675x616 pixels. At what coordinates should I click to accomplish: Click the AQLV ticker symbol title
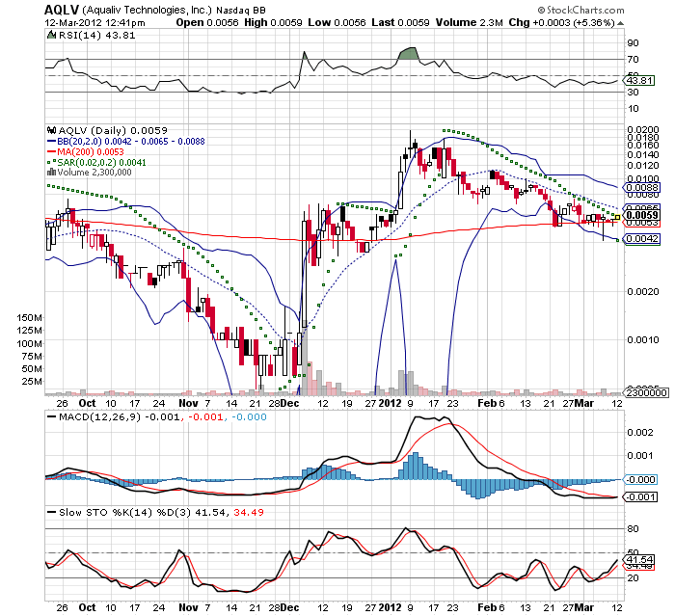click(x=59, y=8)
